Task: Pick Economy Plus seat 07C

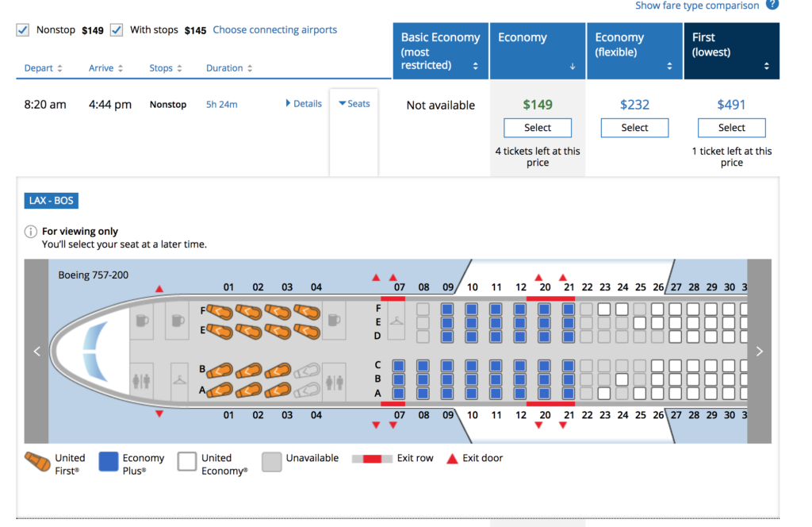Action: (x=399, y=366)
